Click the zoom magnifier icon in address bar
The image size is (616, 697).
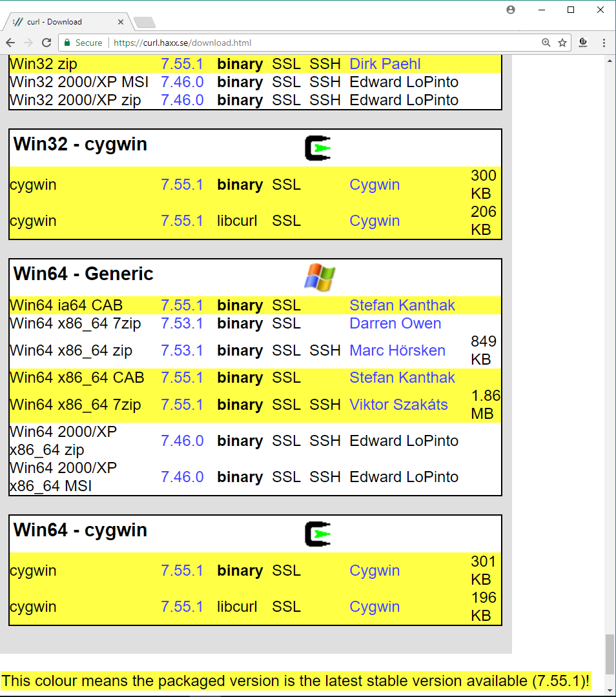546,43
